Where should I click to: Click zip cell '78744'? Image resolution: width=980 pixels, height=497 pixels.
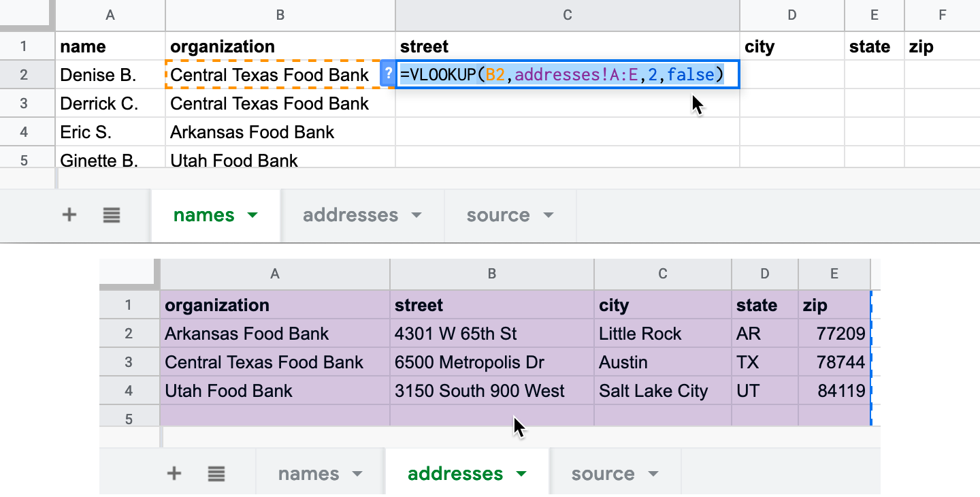pyautogui.click(x=834, y=362)
